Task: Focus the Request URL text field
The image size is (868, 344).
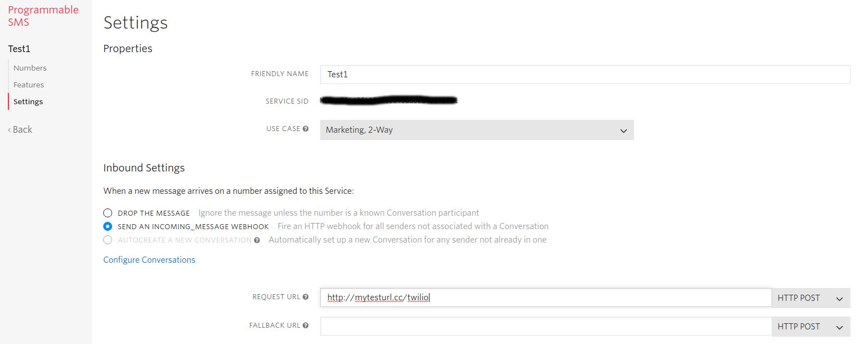Action: [545, 298]
